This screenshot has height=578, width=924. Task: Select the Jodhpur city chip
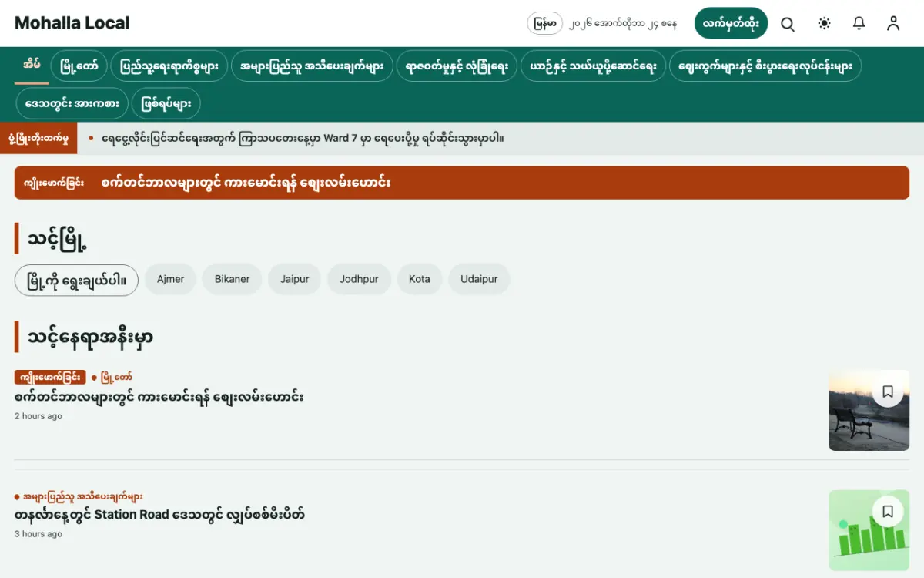pyautogui.click(x=360, y=279)
